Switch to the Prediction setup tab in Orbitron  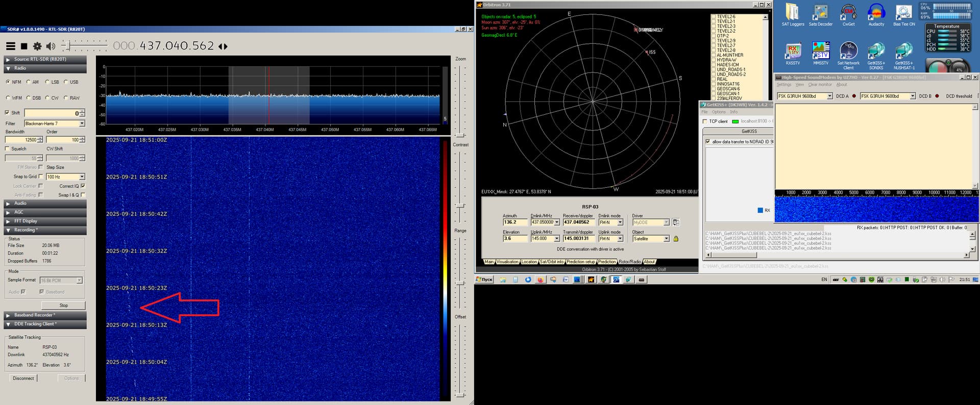(x=581, y=262)
